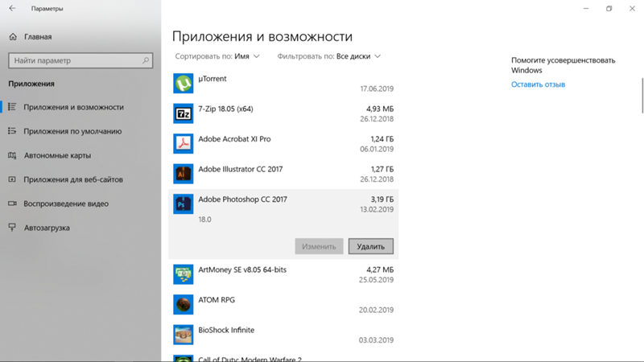
Task: Click the 4,93 МБ size of 7-Zip
Action: (380, 109)
